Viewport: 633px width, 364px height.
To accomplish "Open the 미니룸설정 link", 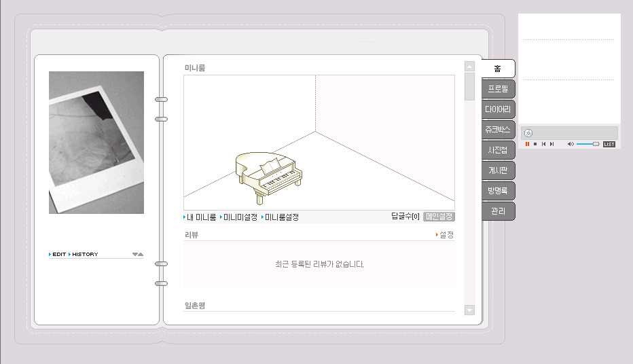I will click(x=281, y=217).
